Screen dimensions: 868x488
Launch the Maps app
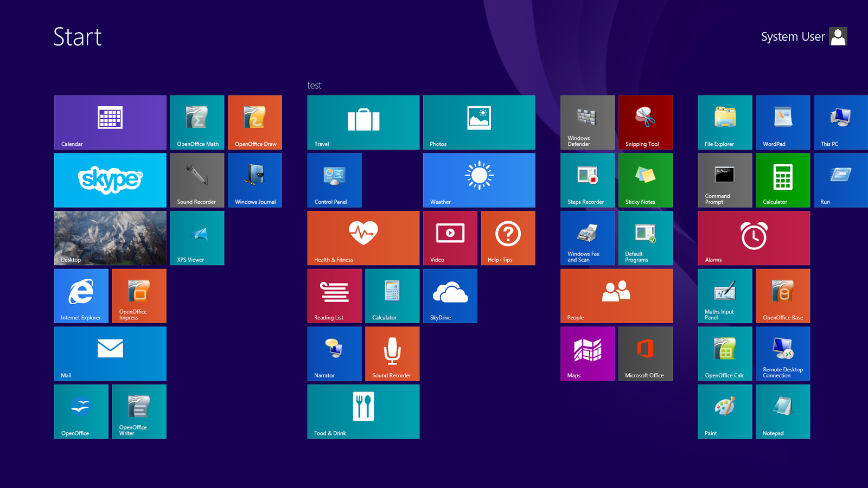(x=588, y=354)
